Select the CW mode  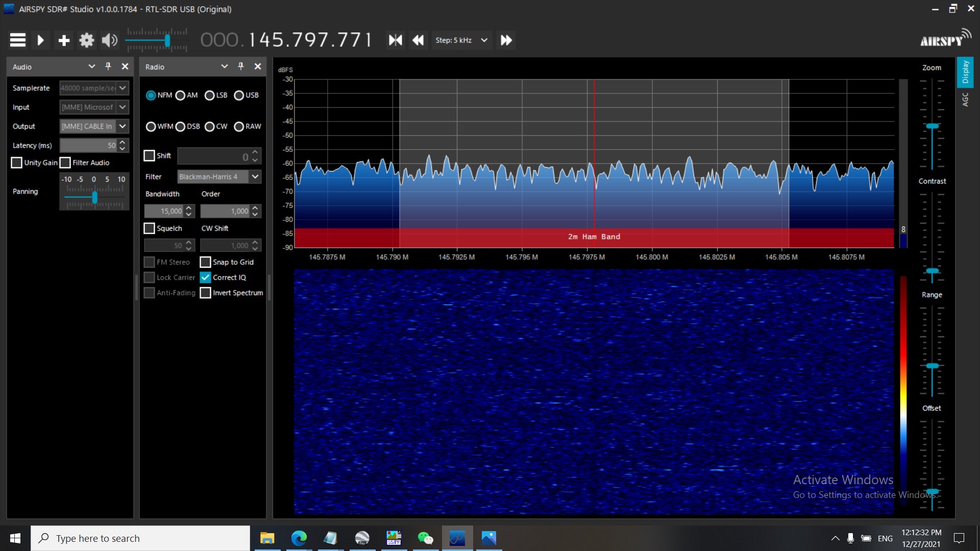(x=210, y=127)
